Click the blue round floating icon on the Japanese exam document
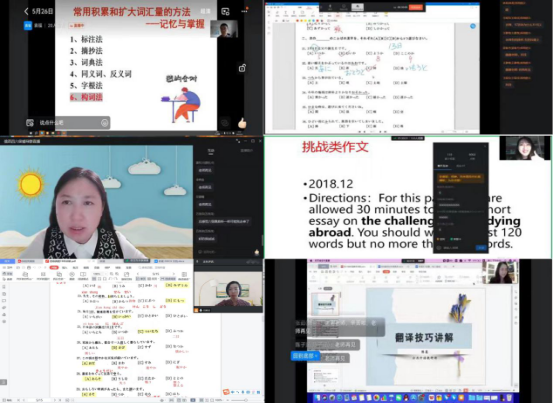This screenshot has width=554, height=404. coord(473,26)
